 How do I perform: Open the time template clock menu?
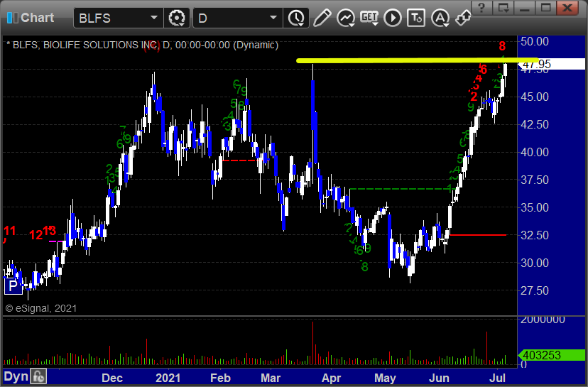pyautogui.click(x=297, y=18)
